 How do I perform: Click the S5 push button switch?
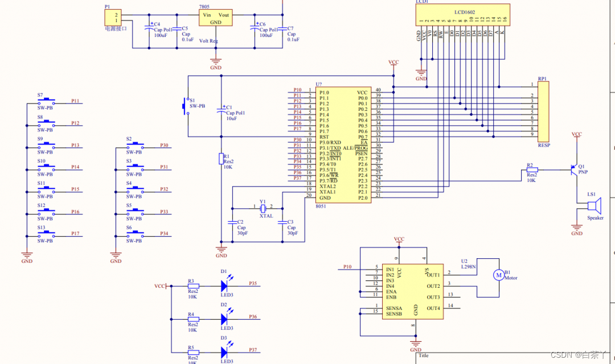[x=136, y=212]
